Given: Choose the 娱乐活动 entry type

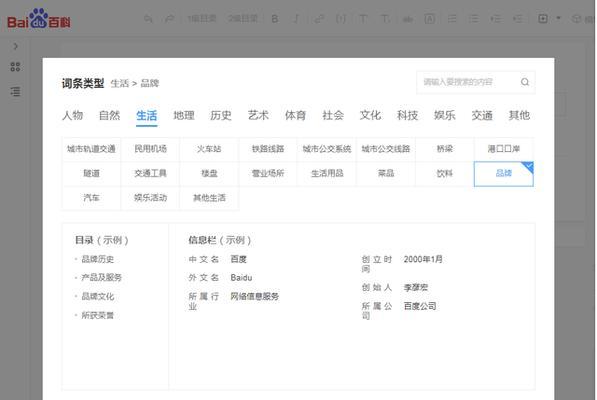Looking at the screenshot, I should (x=150, y=198).
